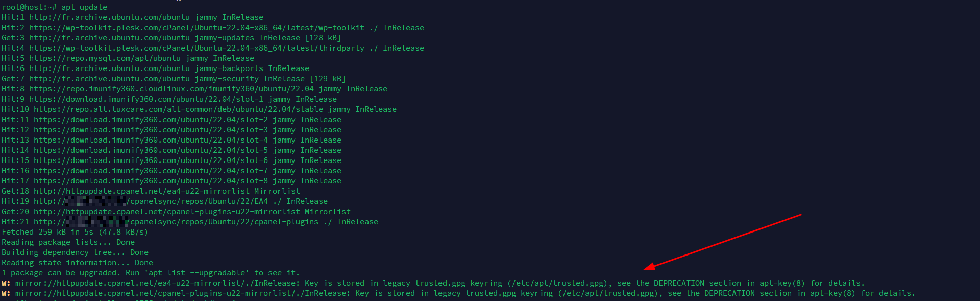The height and width of the screenshot is (301, 980).
Task: Click the jammy-backports archive URL
Action: [x=109, y=68]
